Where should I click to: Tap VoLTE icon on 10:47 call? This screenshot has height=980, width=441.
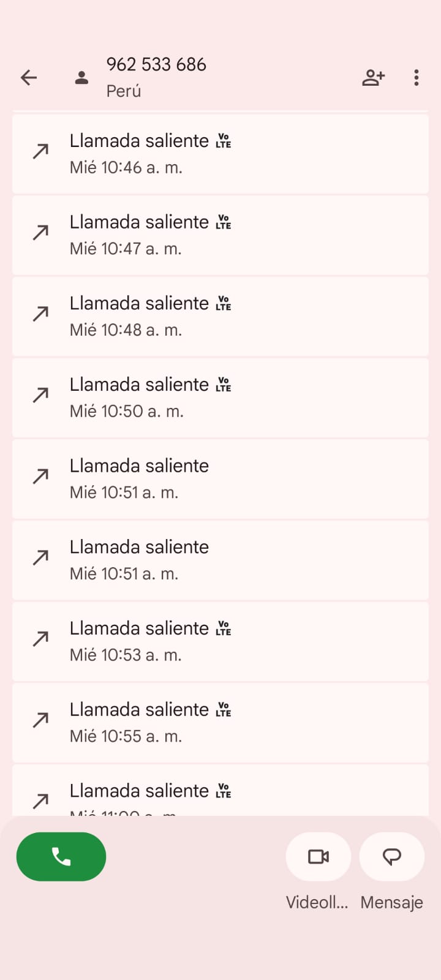click(224, 222)
